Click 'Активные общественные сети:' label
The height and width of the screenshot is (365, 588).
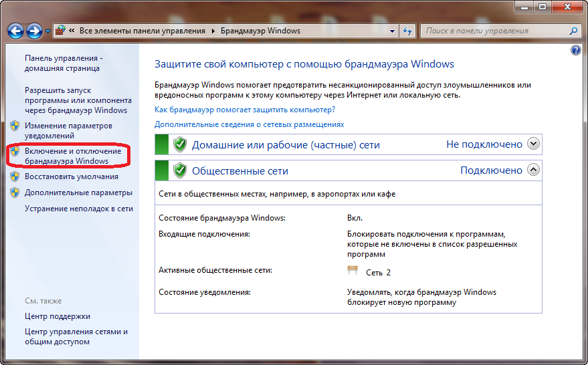pos(215,270)
